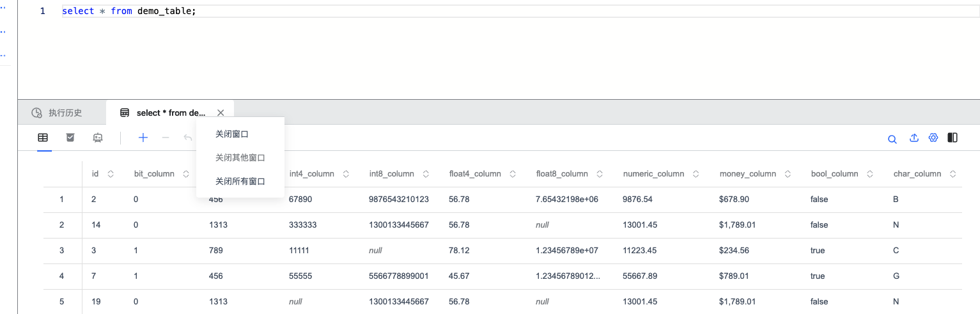Select row number 2 in the grid
This screenshot has height=314, width=980.
[61, 225]
